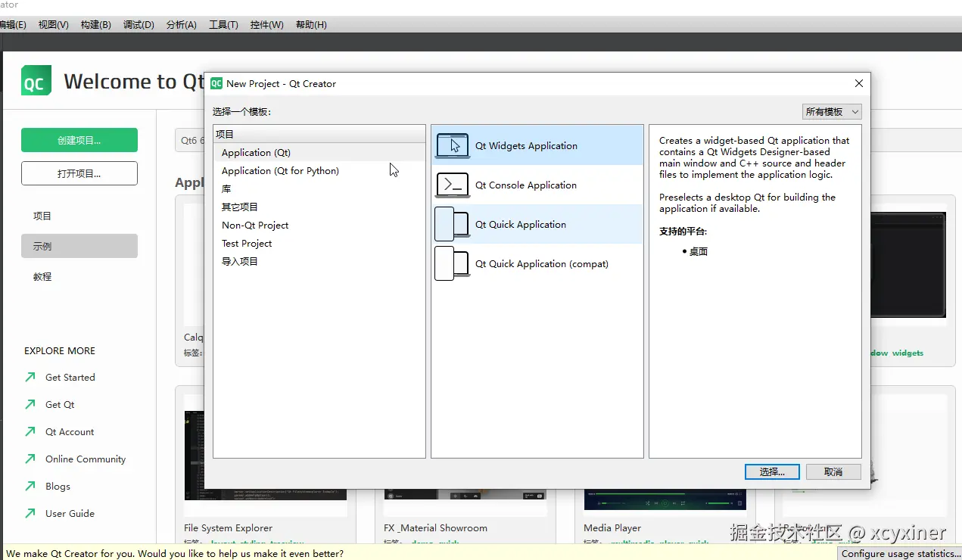Click the arrow icon beside Blogs
The image size is (962, 560).
coord(30,486)
